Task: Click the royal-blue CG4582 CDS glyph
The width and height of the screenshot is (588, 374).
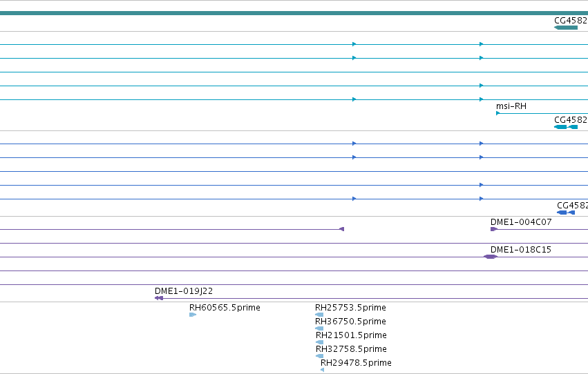Action: pos(566,213)
